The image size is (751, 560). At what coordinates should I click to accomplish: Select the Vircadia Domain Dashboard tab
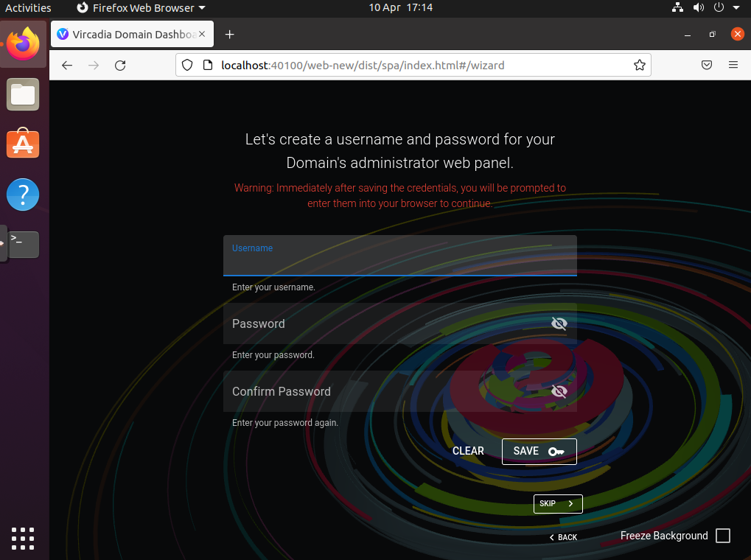pyautogui.click(x=132, y=34)
